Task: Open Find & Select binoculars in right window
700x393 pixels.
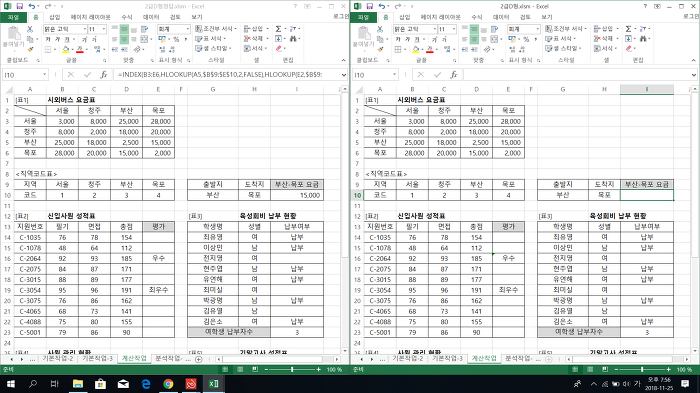Action: [x=643, y=39]
